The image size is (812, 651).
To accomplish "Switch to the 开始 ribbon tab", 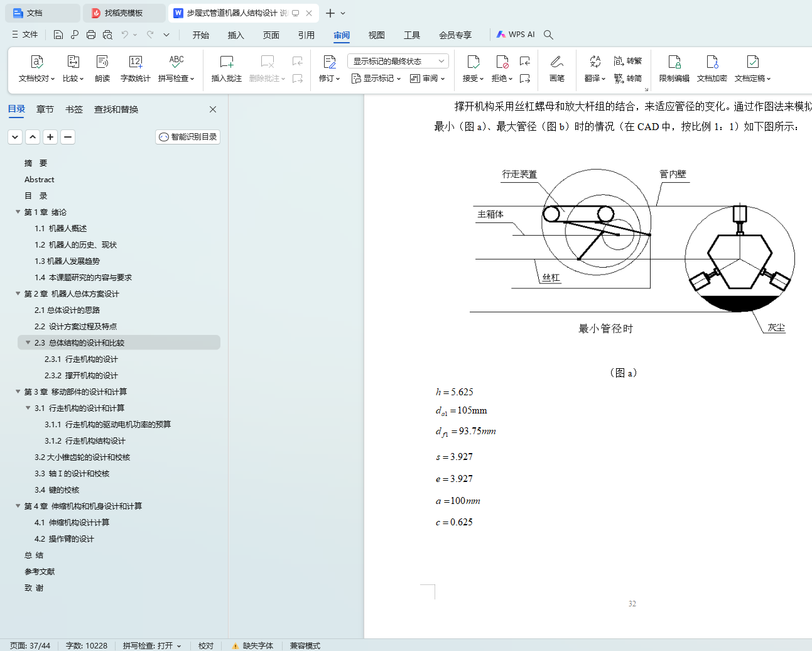I will [x=201, y=35].
